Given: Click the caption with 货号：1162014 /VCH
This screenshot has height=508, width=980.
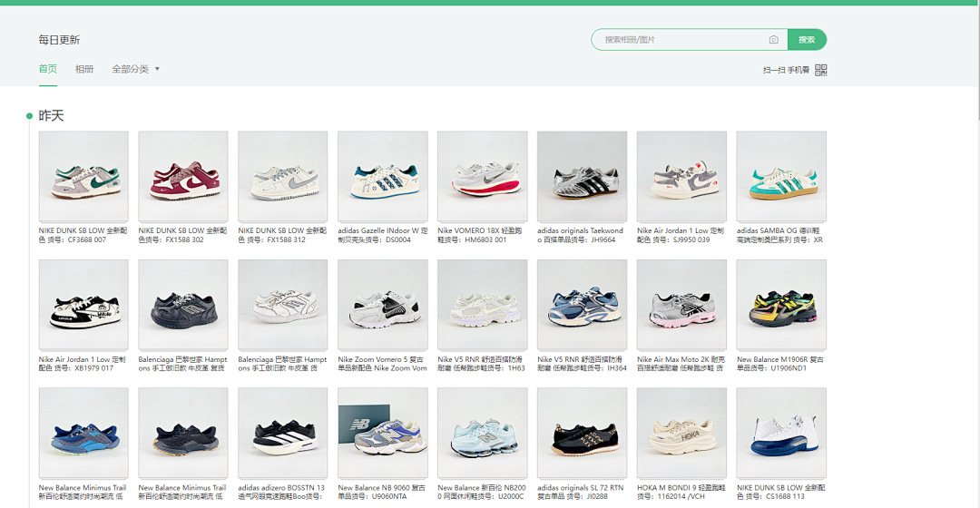Looking at the screenshot, I should click(x=681, y=492).
